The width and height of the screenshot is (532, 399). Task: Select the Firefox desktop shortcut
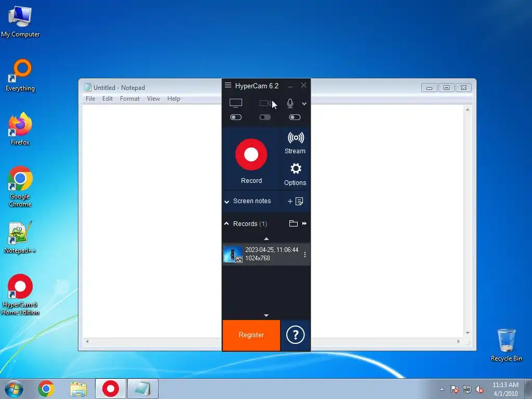(x=20, y=129)
